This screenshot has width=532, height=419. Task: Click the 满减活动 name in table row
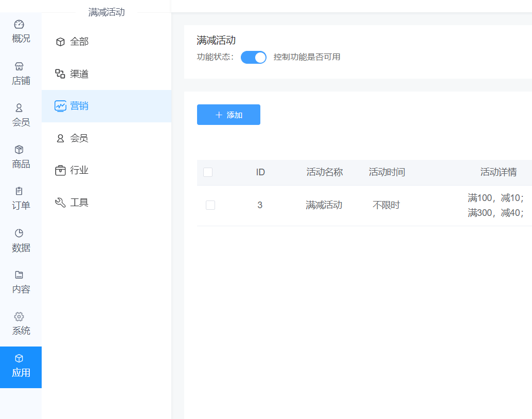tap(324, 205)
